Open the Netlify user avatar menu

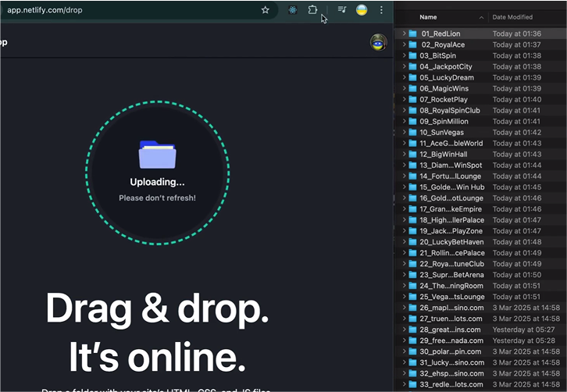click(x=378, y=42)
